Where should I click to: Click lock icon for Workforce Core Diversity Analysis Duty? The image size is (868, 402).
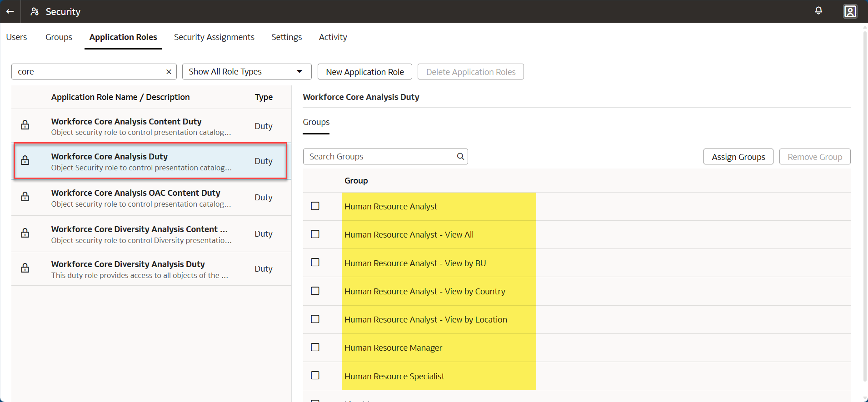[x=25, y=268]
